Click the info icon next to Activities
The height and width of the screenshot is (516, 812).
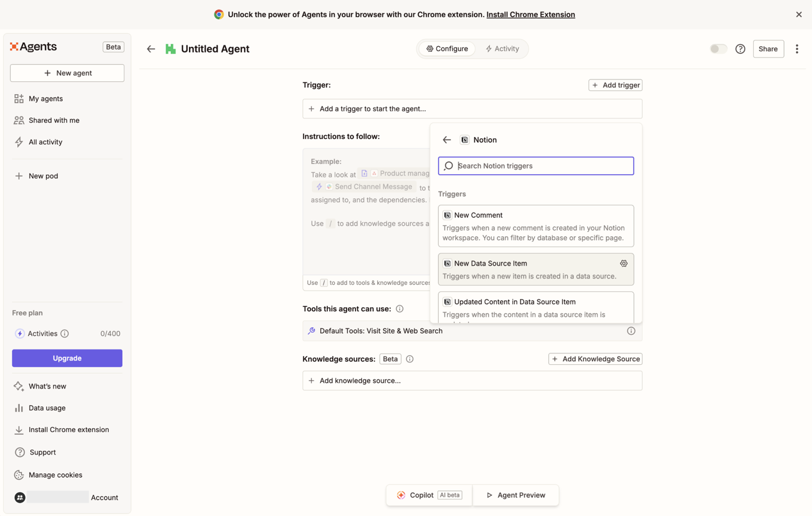(65, 334)
